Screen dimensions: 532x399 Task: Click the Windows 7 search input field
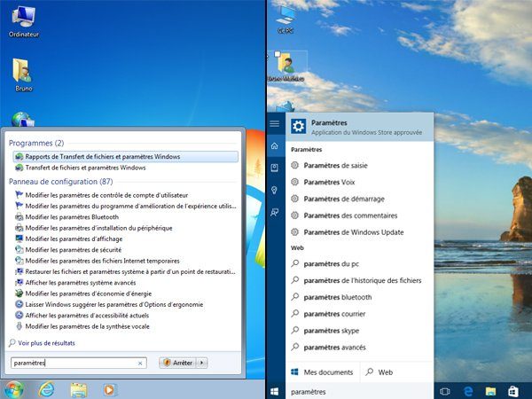tap(79, 363)
